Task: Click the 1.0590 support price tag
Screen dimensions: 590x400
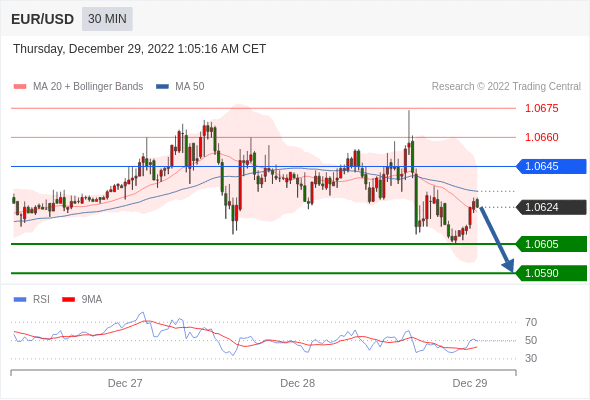Action: pos(551,273)
